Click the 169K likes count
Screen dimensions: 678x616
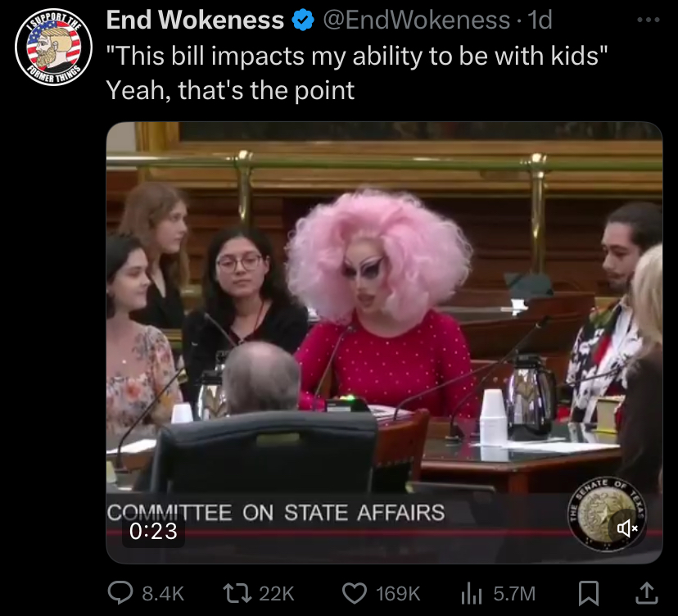click(x=398, y=594)
